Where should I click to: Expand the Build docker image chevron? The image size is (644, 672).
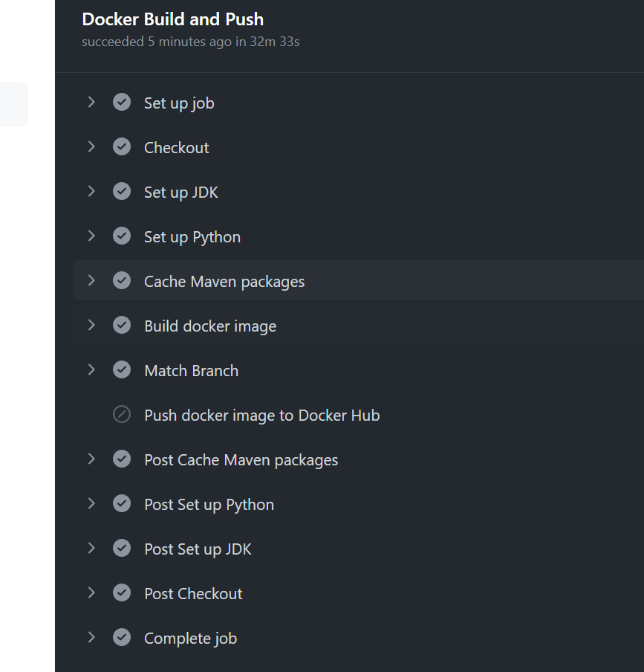click(x=91, y=326)
